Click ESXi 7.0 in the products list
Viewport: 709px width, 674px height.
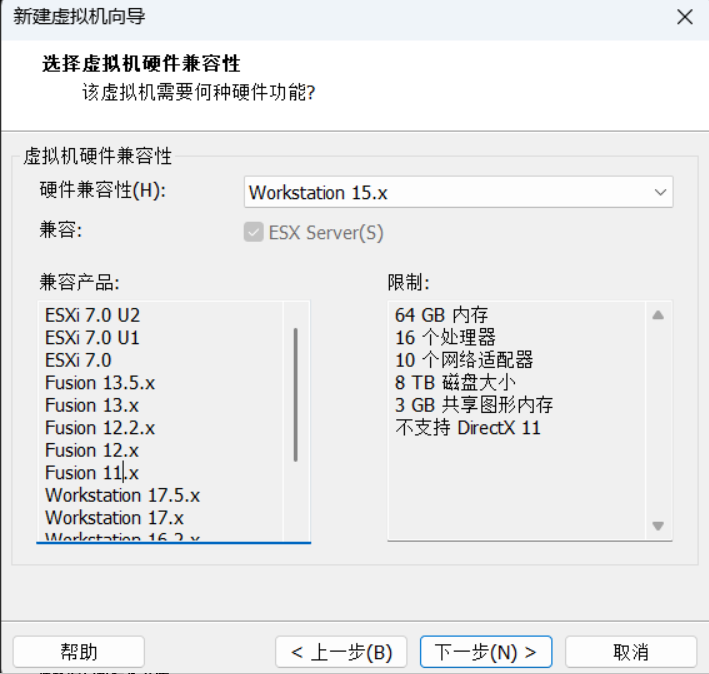[x=78, y=360]
